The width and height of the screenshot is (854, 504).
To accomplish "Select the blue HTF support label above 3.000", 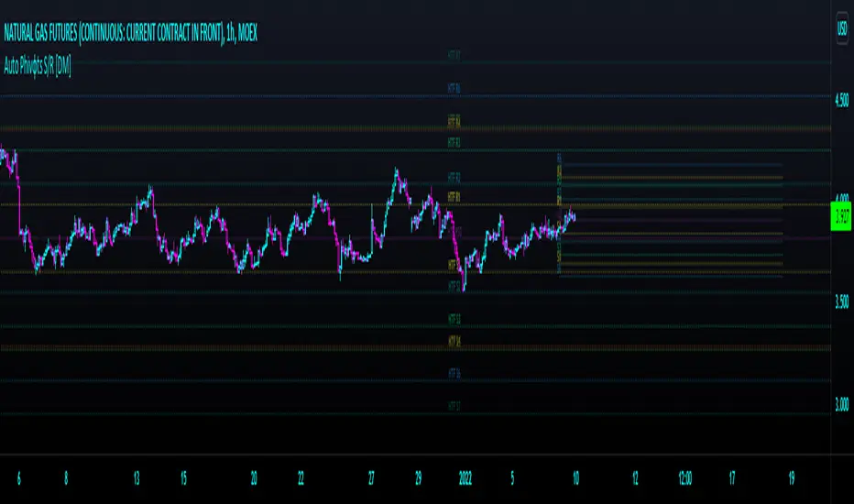I will pyautogui.click(x=454, y=373).
